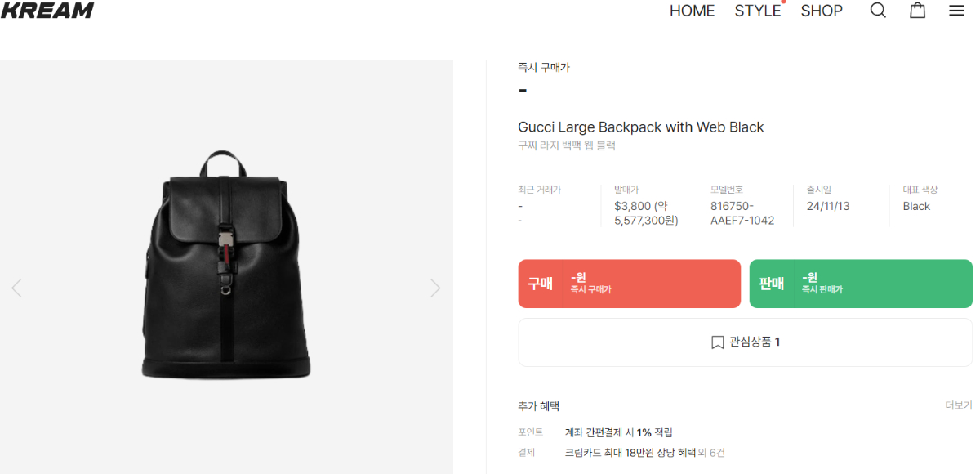Click the Gucci backpack product image

(226, 266)
